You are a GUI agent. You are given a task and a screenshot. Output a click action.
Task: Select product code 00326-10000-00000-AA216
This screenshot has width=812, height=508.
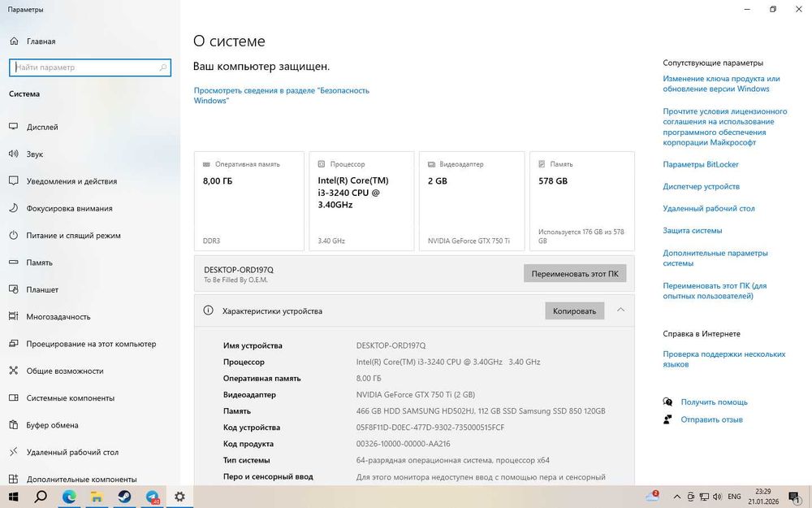pyautogui.click(x=403, y=444)
